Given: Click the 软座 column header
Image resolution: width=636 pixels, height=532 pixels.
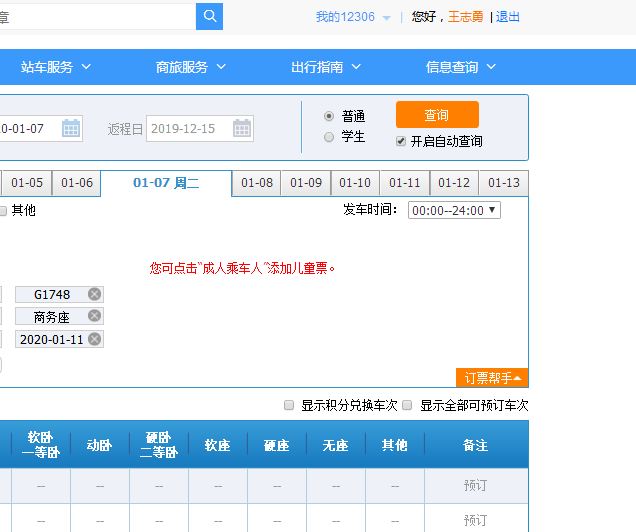Looking at the screenshot, I should pyautogui.click(x=218, y=444).
